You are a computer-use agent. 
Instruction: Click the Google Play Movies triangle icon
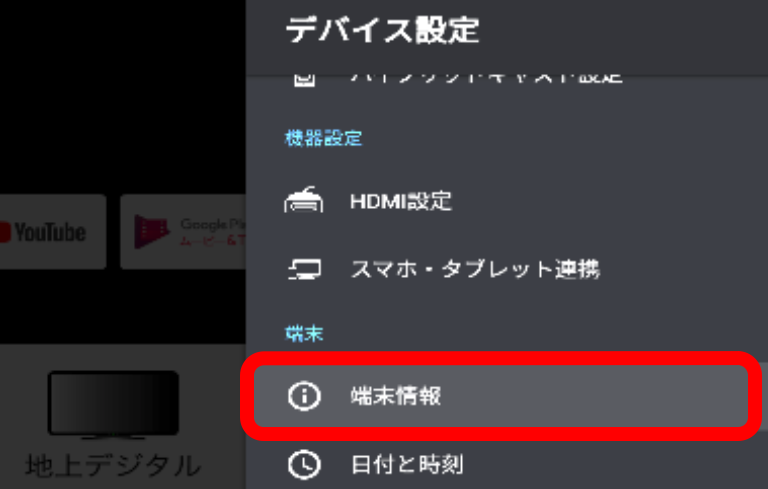click(x=151, y=232)
